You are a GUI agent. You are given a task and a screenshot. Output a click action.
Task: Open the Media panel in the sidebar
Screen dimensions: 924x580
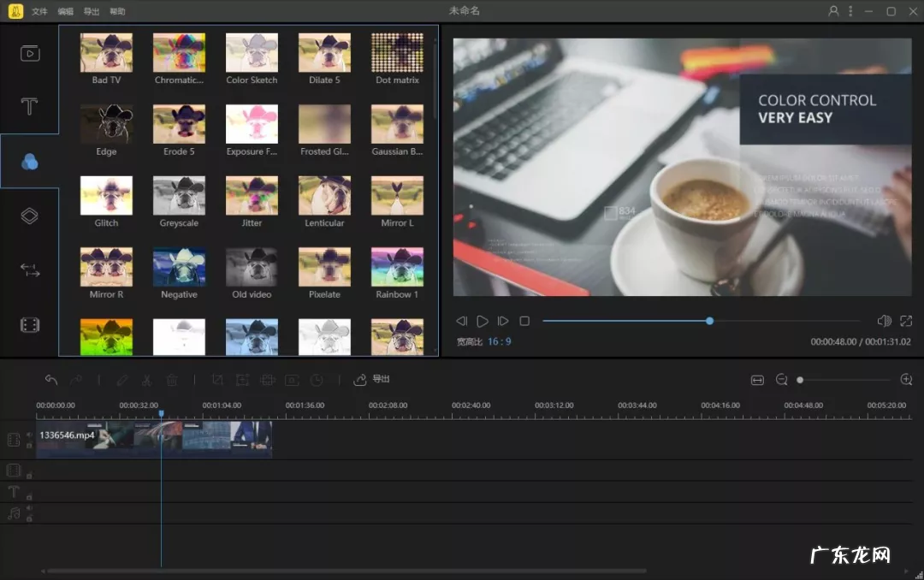point(29,53)
